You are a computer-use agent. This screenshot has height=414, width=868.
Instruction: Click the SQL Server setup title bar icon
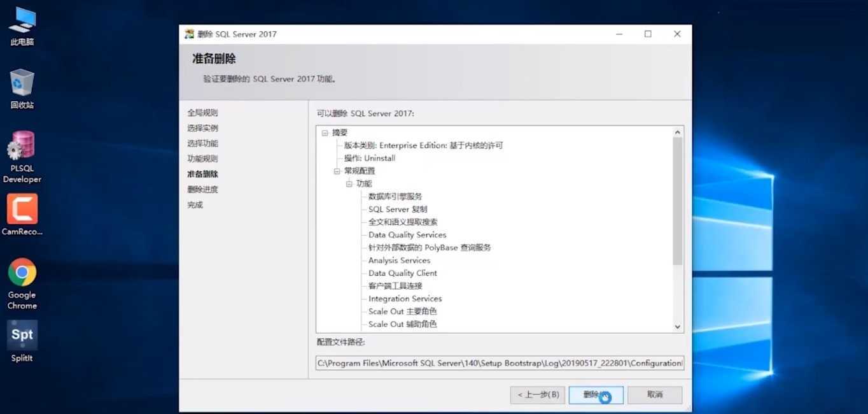click(x=189, y=34)
